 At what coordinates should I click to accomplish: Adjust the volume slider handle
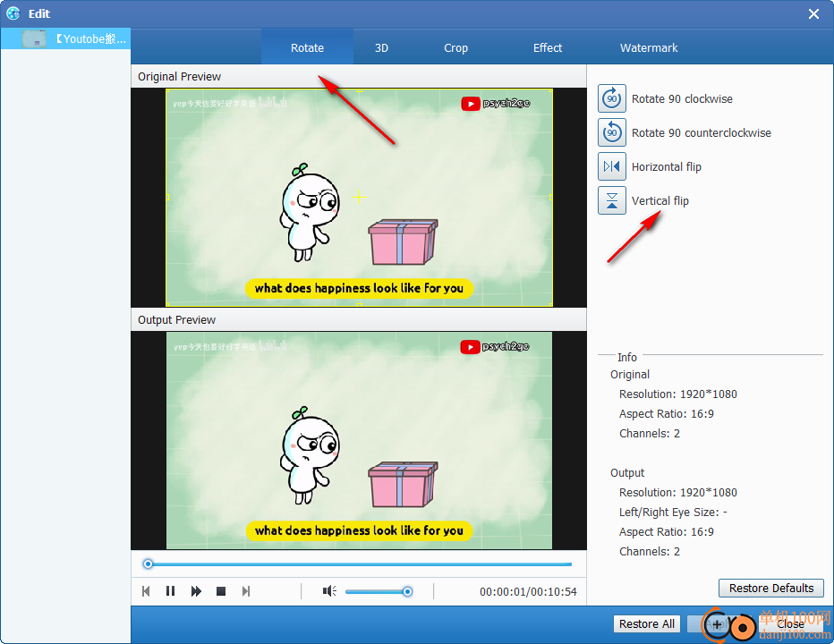pyautogui.click(x=407, y=591)
